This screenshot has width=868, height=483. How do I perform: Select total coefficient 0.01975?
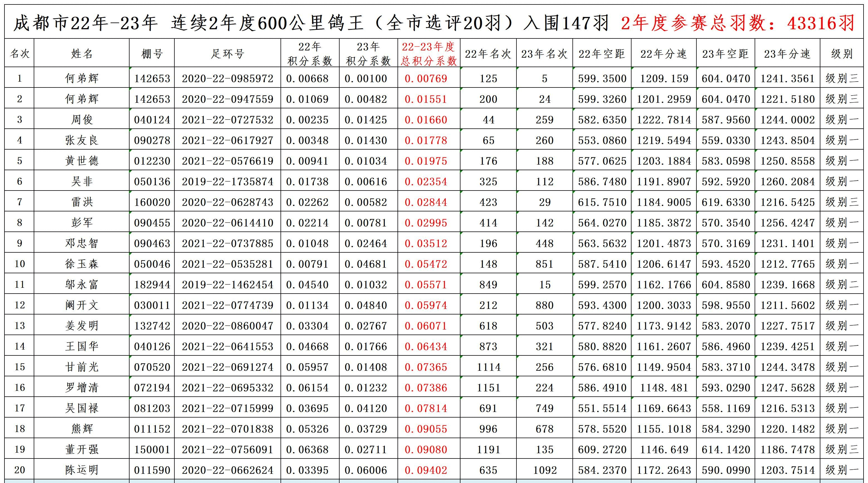tap(426, 161)
